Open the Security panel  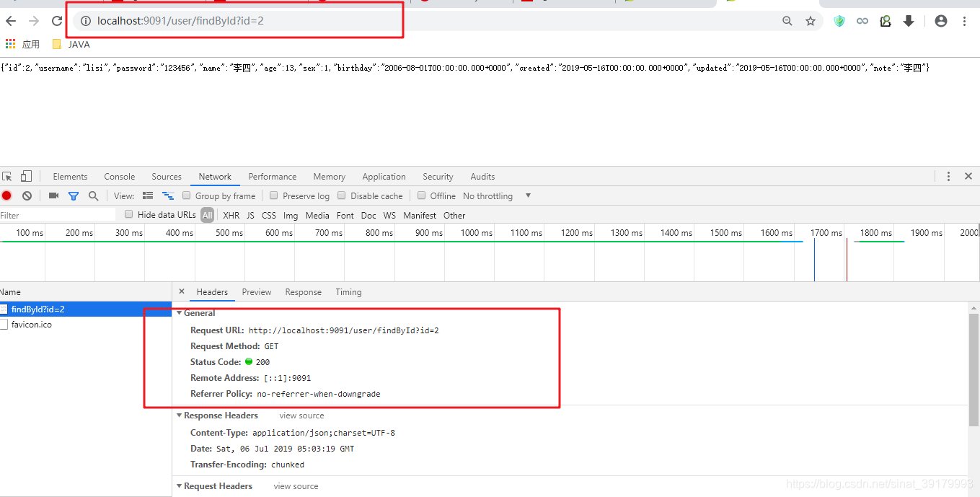[x=438, y=176]
